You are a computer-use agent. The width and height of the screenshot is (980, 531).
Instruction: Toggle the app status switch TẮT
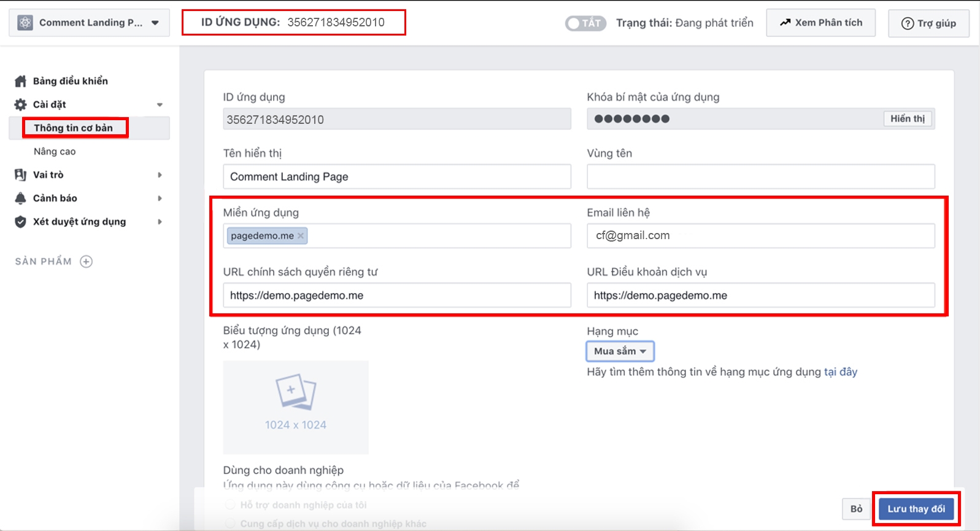click(x=585, y=23)
